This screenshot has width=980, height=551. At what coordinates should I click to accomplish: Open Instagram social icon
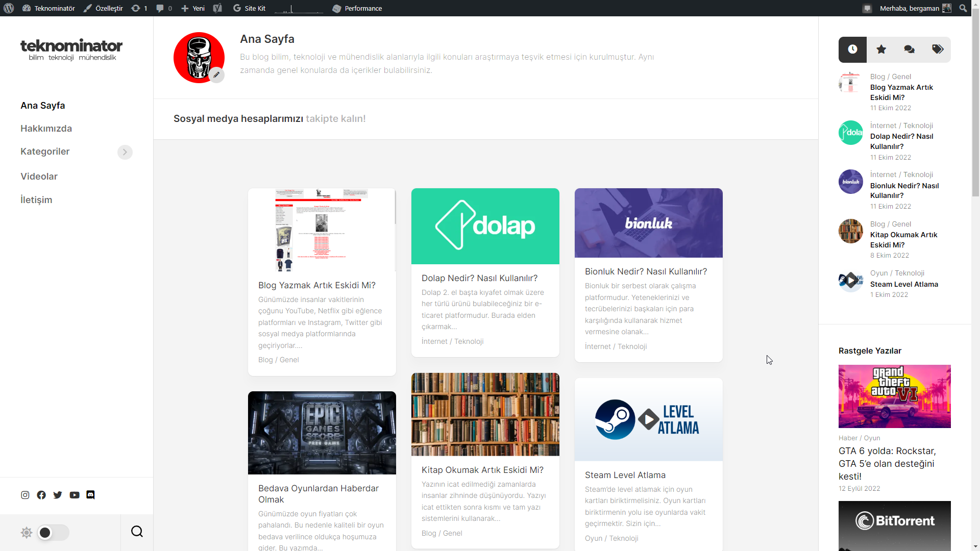pos(25,495)
